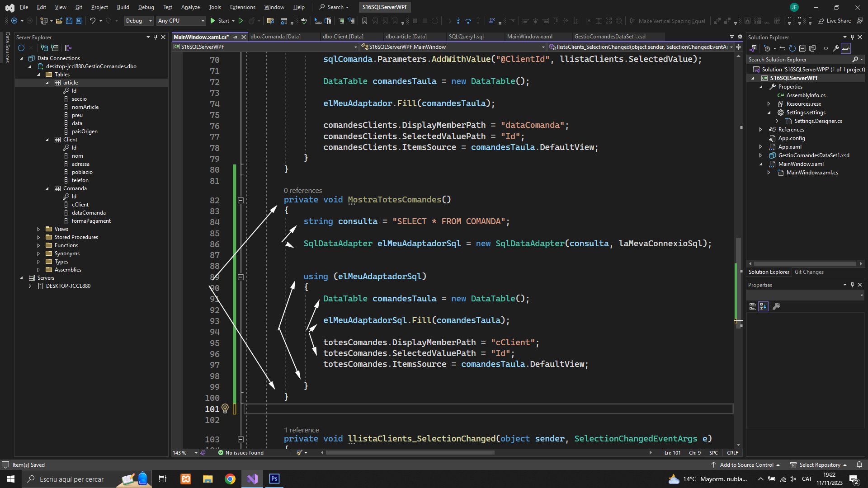The height and width of the screenshot is (488, 868).
Task: Click the lightbulb quick actions icon
Action: tap(225, 408)
